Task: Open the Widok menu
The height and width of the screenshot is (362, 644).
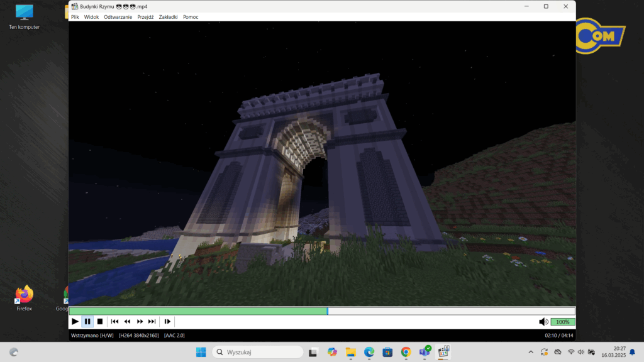Action: [x=91, y=17]
